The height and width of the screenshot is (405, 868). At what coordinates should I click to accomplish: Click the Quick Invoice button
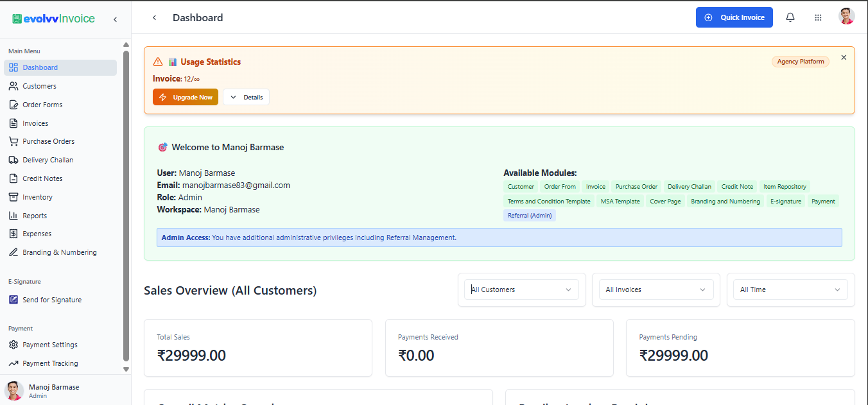point(734,17)
